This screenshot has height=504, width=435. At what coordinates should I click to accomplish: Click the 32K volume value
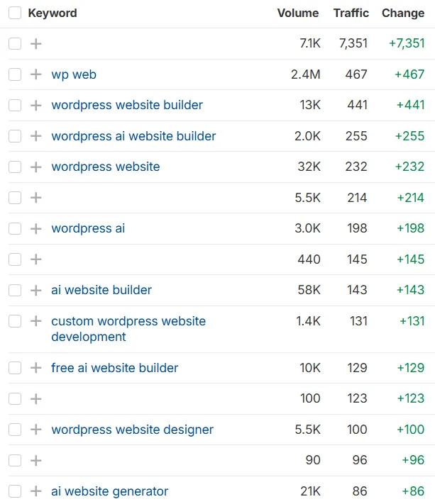click(x=309, y=167)
